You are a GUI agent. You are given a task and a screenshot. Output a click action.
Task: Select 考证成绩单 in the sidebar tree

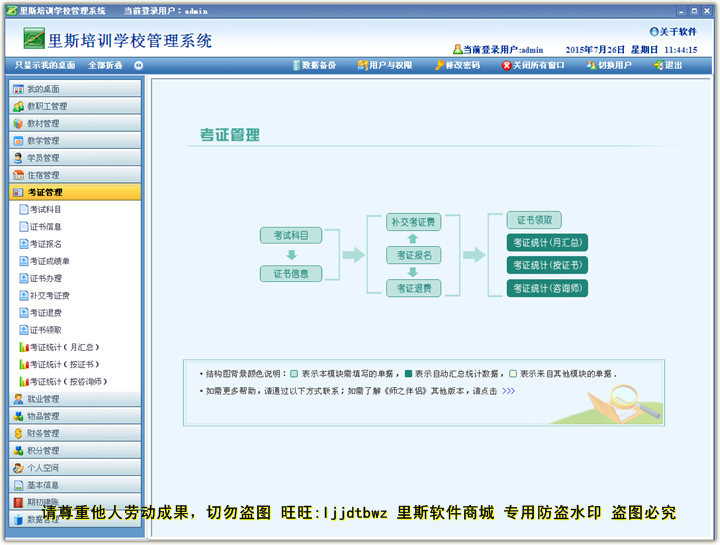(x=45, y=261)
